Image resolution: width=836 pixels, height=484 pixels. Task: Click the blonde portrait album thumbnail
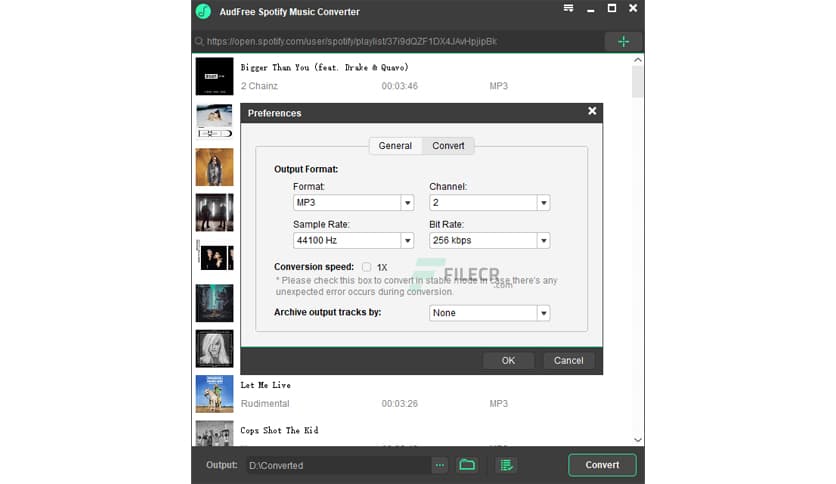[214, 349]
